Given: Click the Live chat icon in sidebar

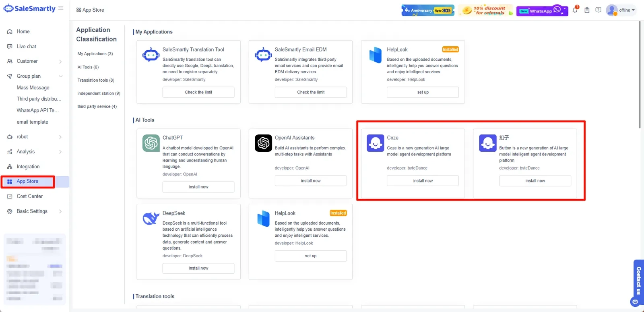Looking at the screenshot, I should 10,47.
